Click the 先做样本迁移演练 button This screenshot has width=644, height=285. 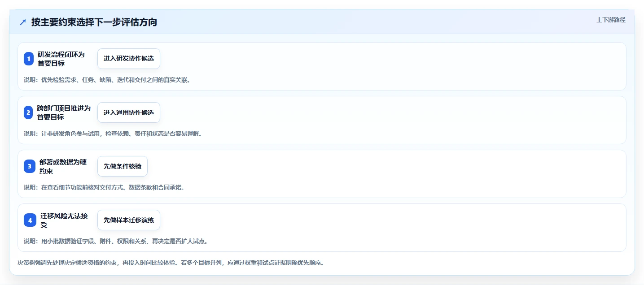129,220
